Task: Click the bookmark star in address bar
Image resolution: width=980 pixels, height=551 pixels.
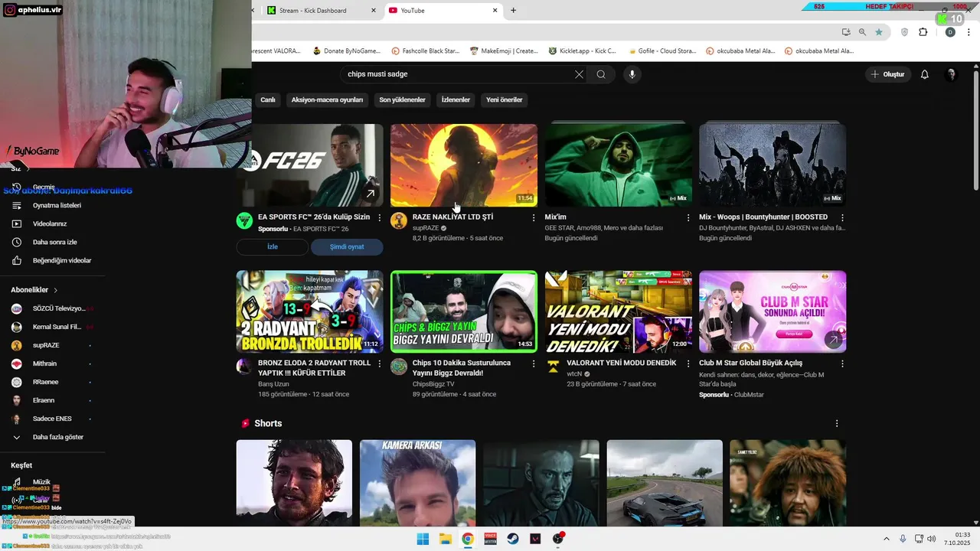Action: (879, 32)
